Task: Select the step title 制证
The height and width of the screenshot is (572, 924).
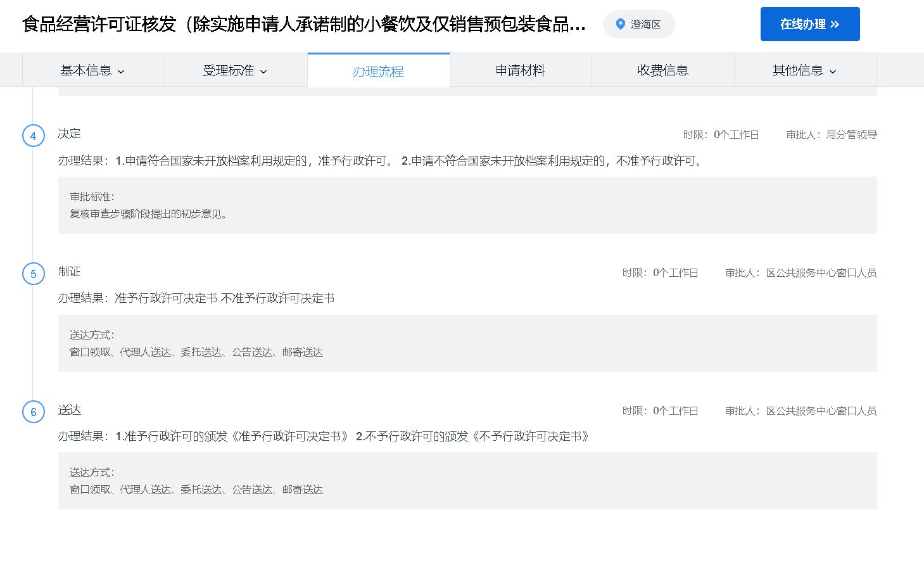Action: click(70, 272)
